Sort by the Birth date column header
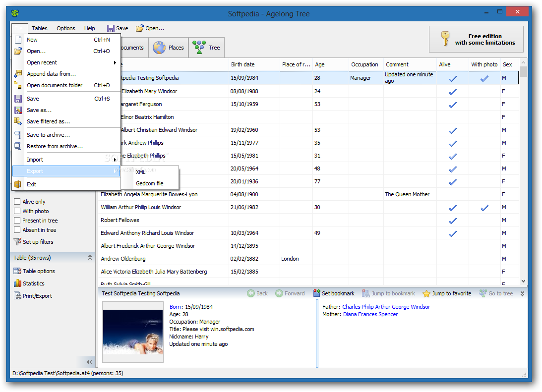The image size is (542, 392). pyautogui.click(x=254, y=64)
